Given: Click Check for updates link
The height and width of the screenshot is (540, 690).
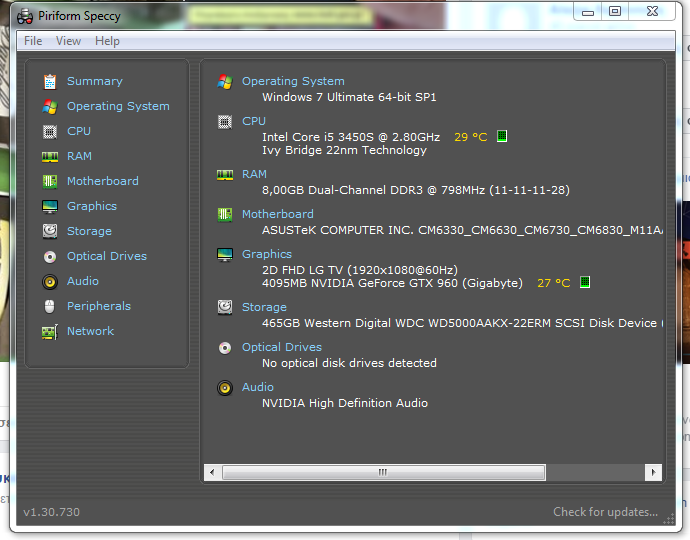Looking at the screenshot, I should click(x=606, y=512).
